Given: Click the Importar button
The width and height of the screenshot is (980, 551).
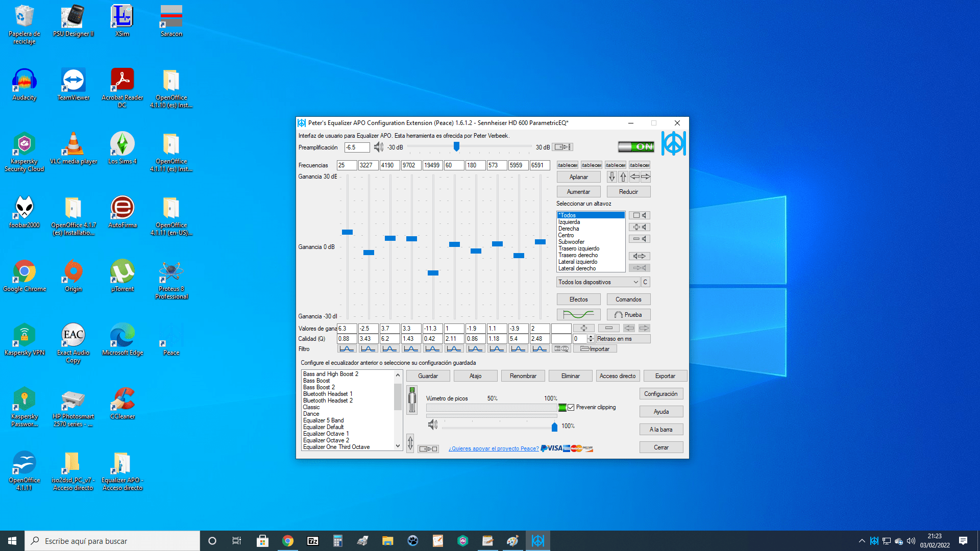Looking at the screenshot, I should [595, 349].
